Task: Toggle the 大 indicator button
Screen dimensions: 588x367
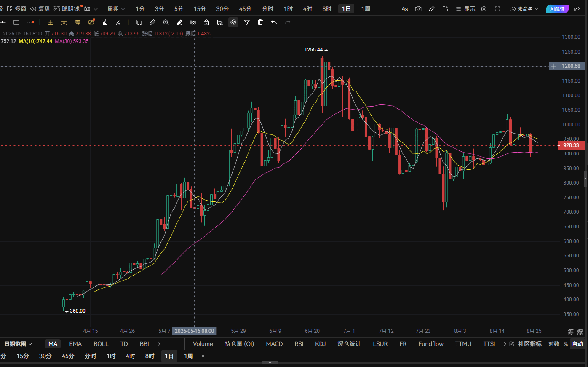Action: pyautogui.click(x=64, y=22)
